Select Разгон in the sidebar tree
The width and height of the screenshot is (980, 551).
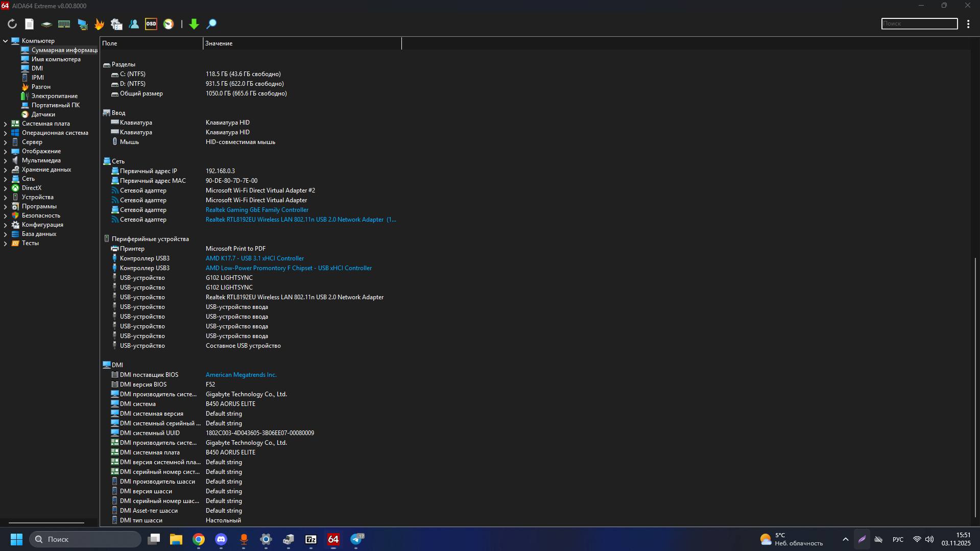pos(41,87)
